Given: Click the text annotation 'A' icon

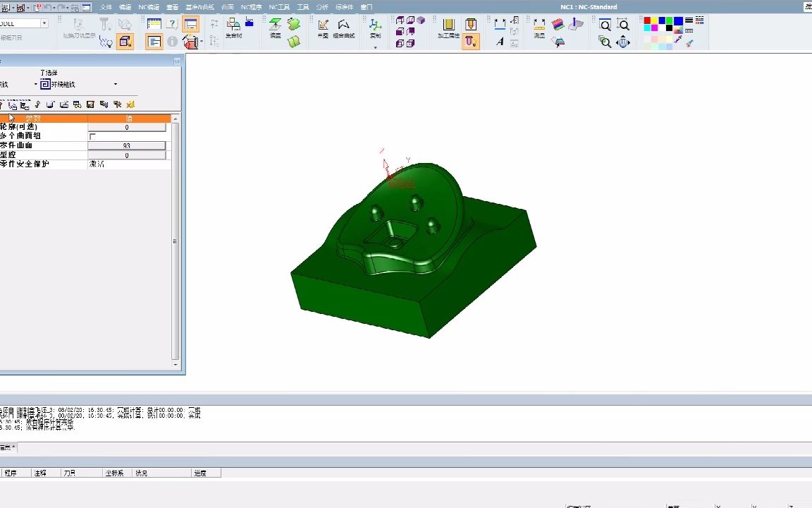Looking at the screenshot, I should click(x=500, y=42).
